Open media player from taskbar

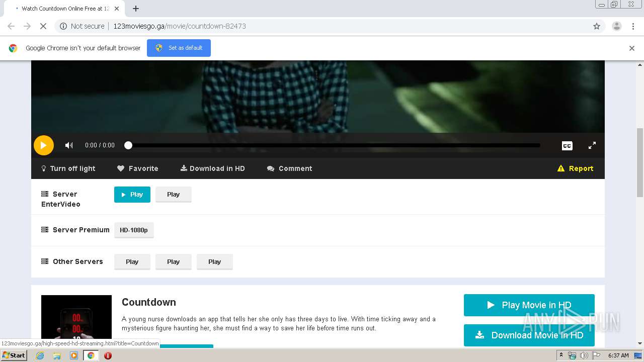tap(74, 355)
